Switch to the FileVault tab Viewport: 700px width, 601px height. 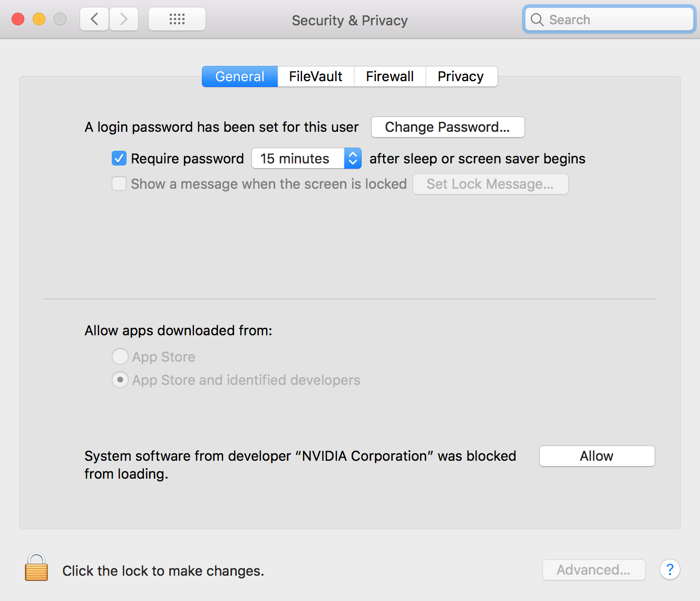(316, 76)
